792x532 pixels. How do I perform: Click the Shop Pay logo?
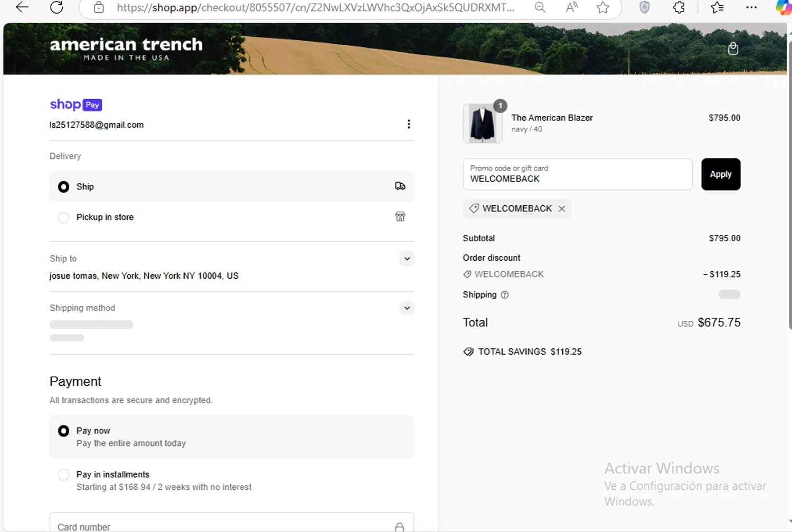pos(76,104)
